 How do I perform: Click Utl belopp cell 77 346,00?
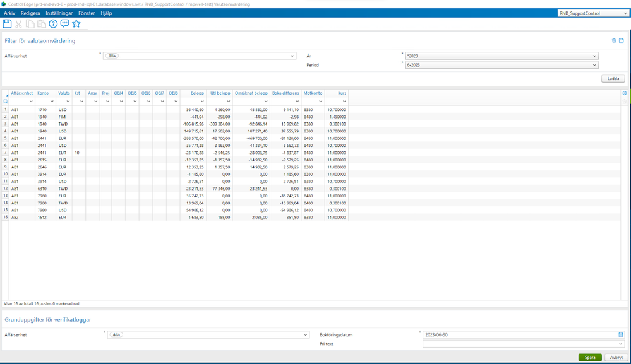pyautogui.click(x=221, y=189)
